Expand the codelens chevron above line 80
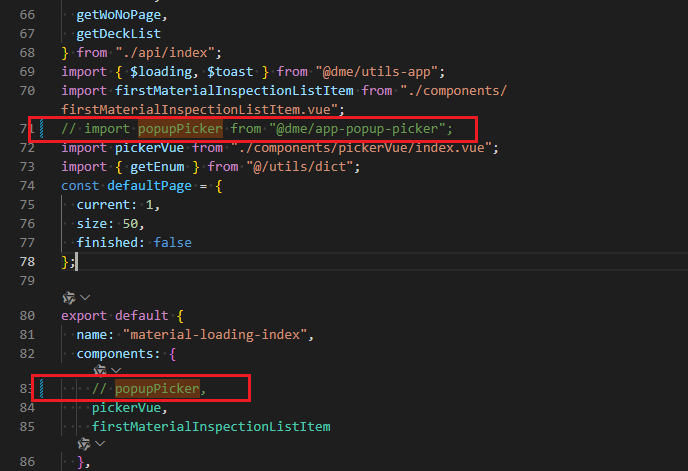Viewport: 688px width, 471px height. (x=85, y=297)
